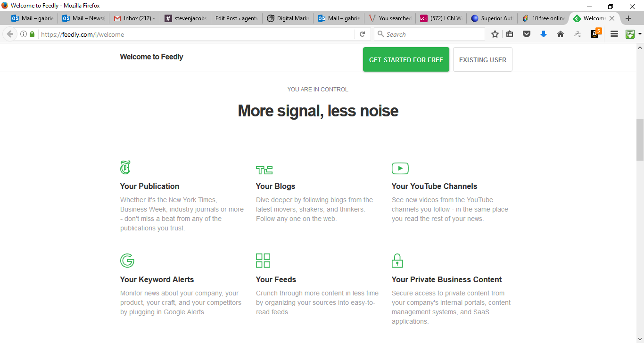Bookmark this page with the star icon
The width and height of the screenshot is (644, 343).
[495, 34]
